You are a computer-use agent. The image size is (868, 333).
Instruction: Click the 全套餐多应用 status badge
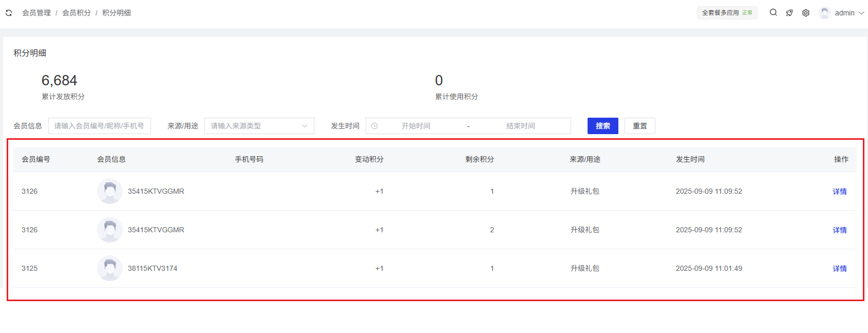click(727, 13)
